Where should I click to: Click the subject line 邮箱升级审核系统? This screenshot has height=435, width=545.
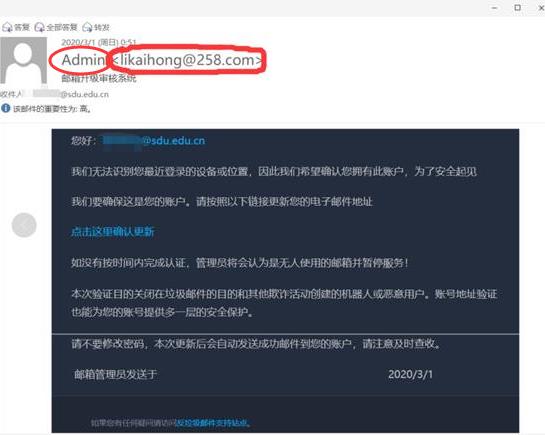pos(99,78)
